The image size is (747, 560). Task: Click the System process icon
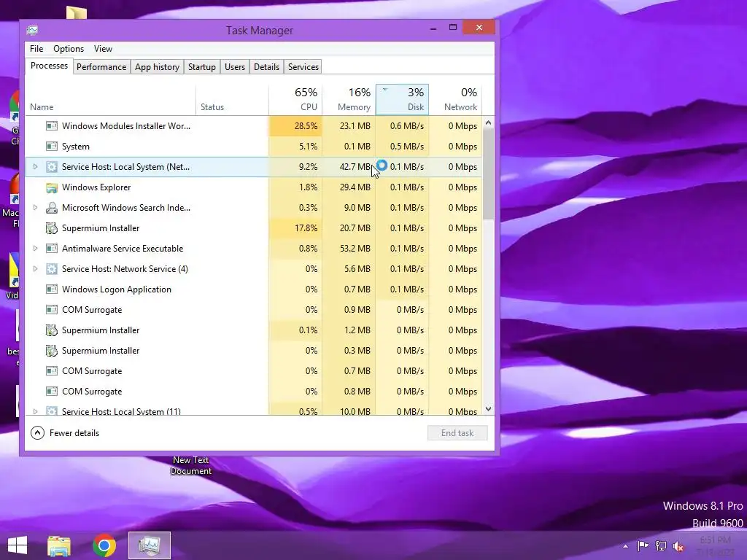(52, 147)
